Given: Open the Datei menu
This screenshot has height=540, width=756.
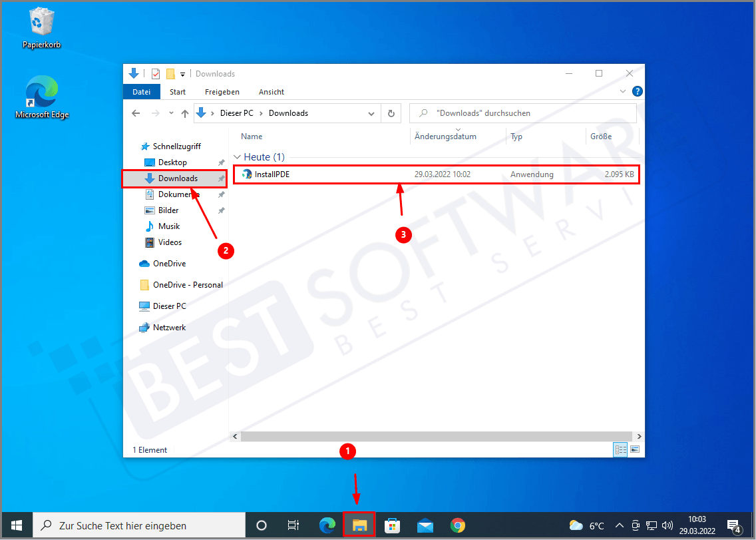Looking at the screenshot, I should [141, 92].
